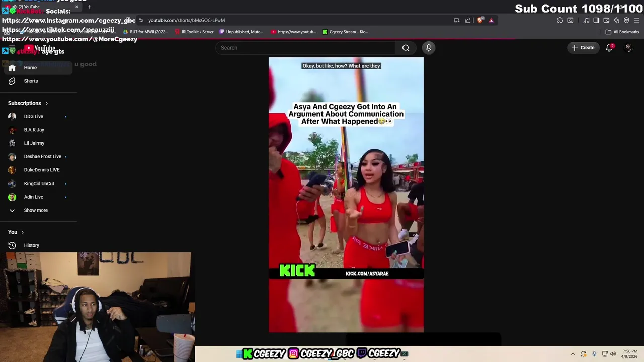This screenshot has height=362, width=644.
Task: Open Brave Leo AI sparkle icon
Action: click(616, 20)
